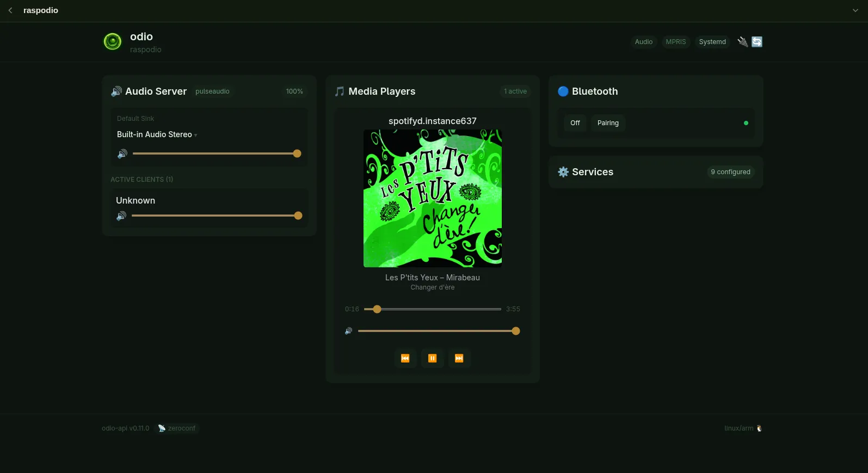Open the Built-in Audio Stereo sink dropdown
Screen dimensions: 868x473
pyautogui.click(x=157, y=134)
